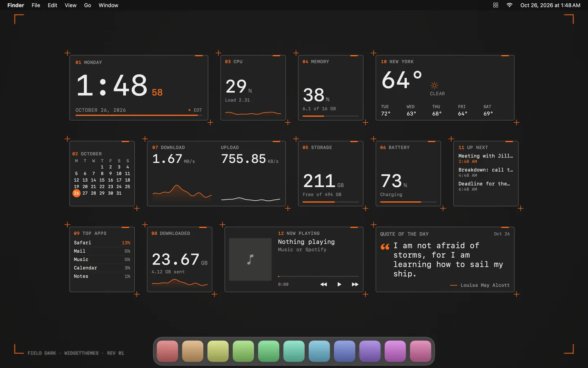This screenshot has height=368, width=588.
Task: Skip to previous track in Now Playing
Action: [x=323, y=284]
